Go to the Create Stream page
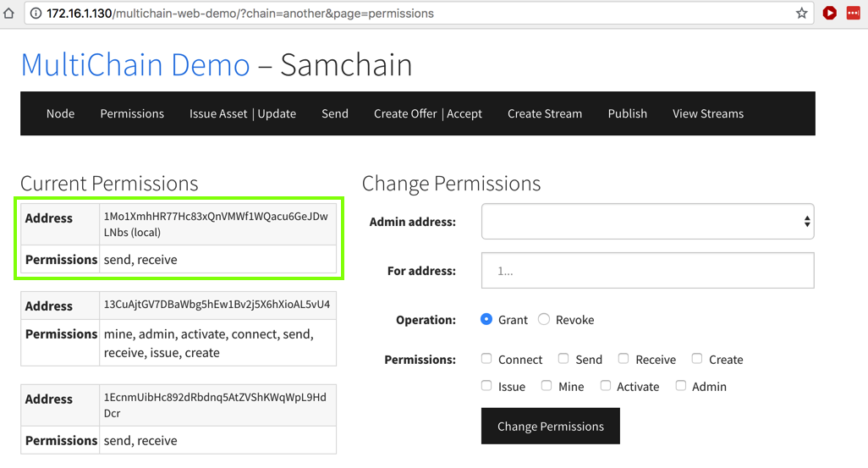 (x=545, y=113)
